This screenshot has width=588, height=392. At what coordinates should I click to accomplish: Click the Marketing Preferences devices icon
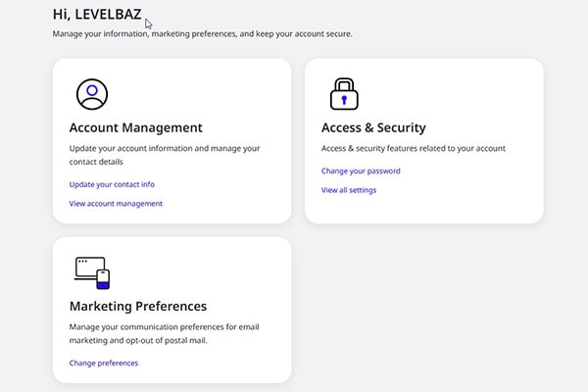92,272
